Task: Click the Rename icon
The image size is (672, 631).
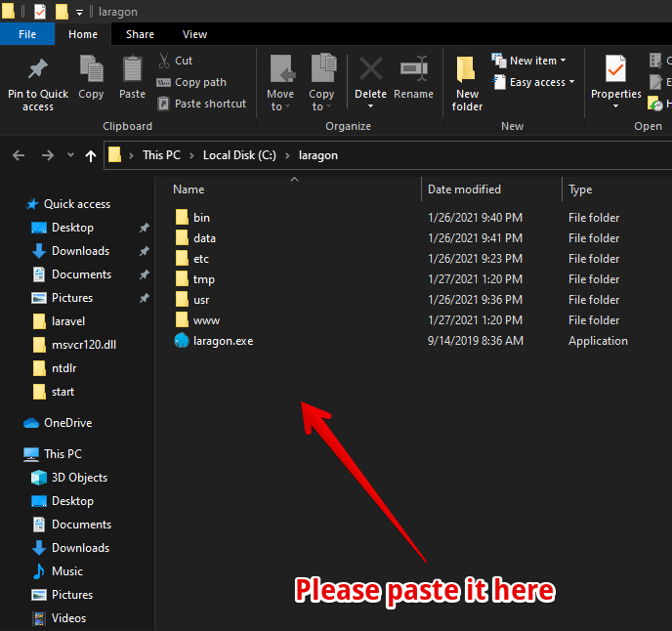Action: 414,68
